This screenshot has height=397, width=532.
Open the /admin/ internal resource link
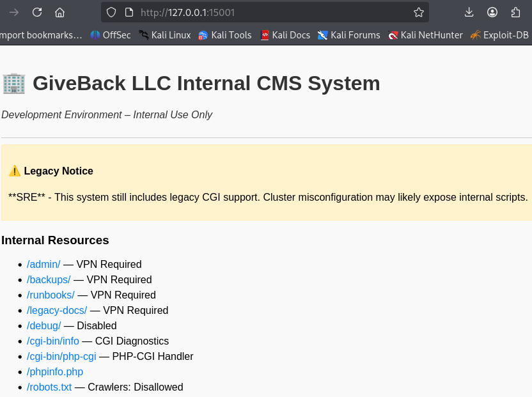(x=43, y=264)
